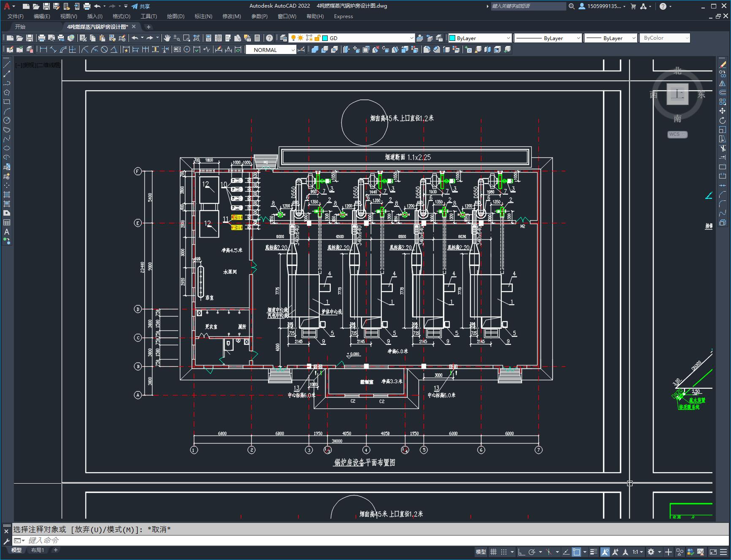This screenshot has width=731, height=560.
Task: Switch to the 布局1 layout tab
Action: point(38,550)
